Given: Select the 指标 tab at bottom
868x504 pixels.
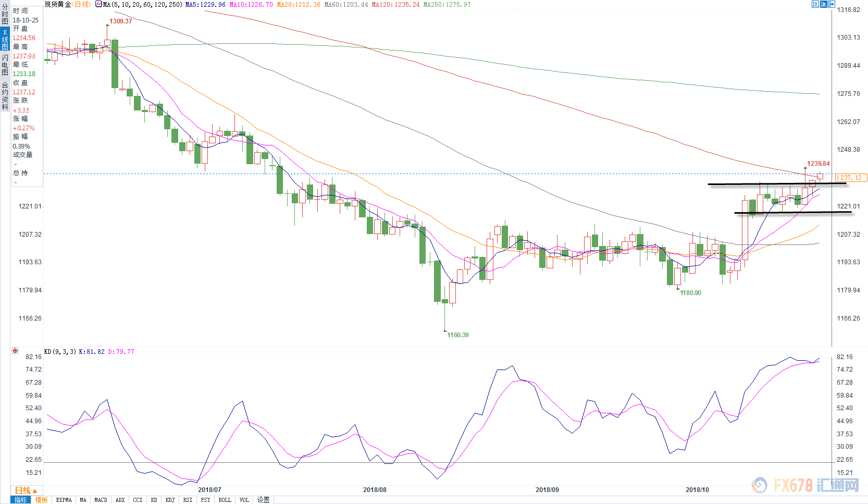Looking at the screenshot, I should 21,500.
